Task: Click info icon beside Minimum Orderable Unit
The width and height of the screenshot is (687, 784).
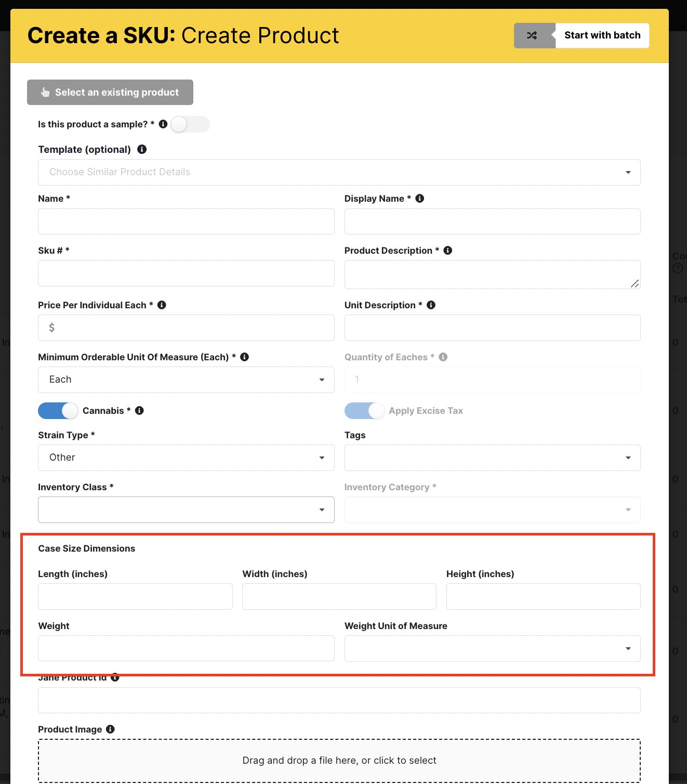Action: [245, 357]
